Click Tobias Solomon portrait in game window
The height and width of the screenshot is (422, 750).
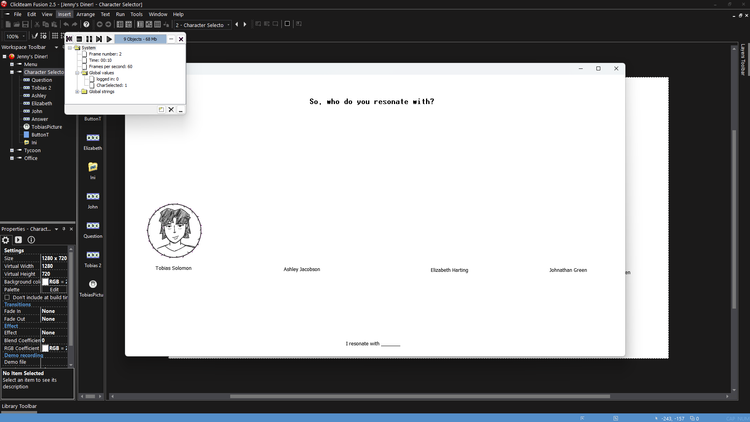(174, 231)
